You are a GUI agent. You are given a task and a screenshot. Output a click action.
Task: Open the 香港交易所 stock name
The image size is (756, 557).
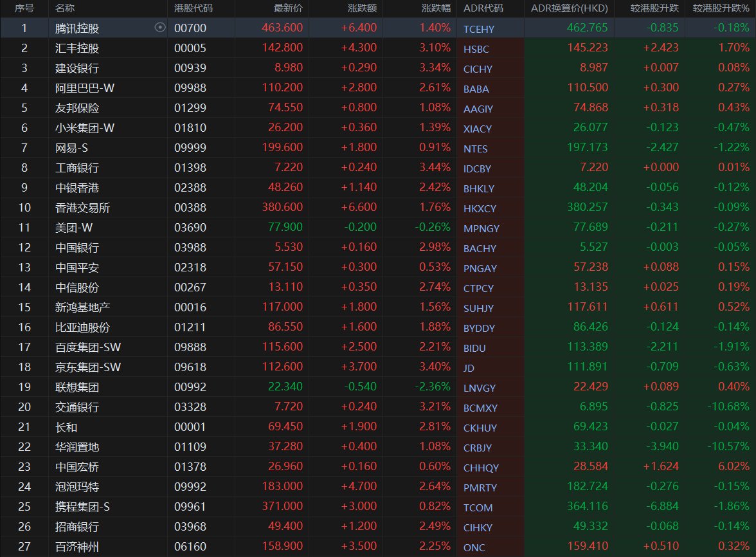pyautogui.click(x=82, y=207)
